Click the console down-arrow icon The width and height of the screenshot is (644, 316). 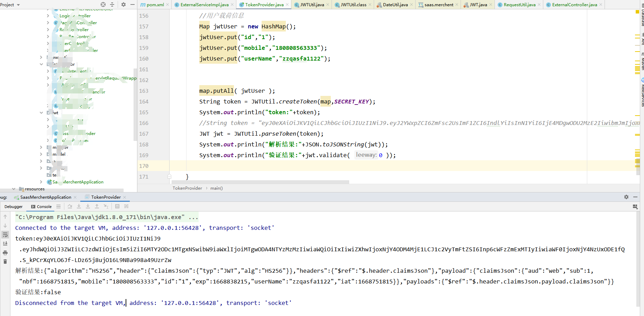pos(5,226)
